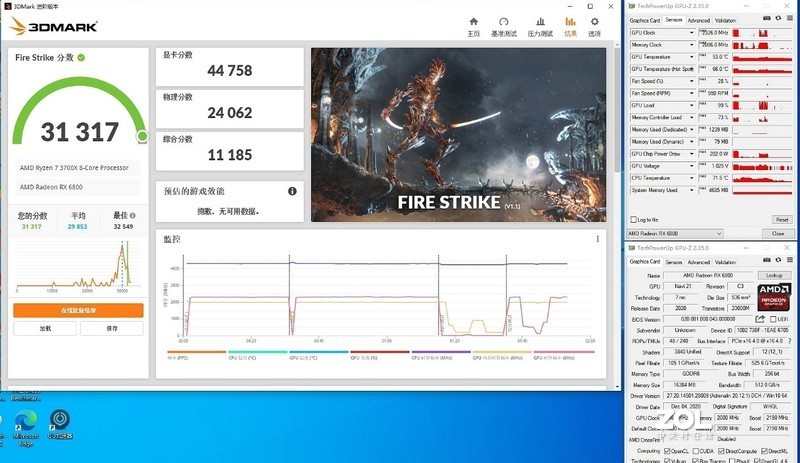This screenshot has height=463, width=800.
Task: Toggle the DirectCompute checkbox
Action: [721, 451]
